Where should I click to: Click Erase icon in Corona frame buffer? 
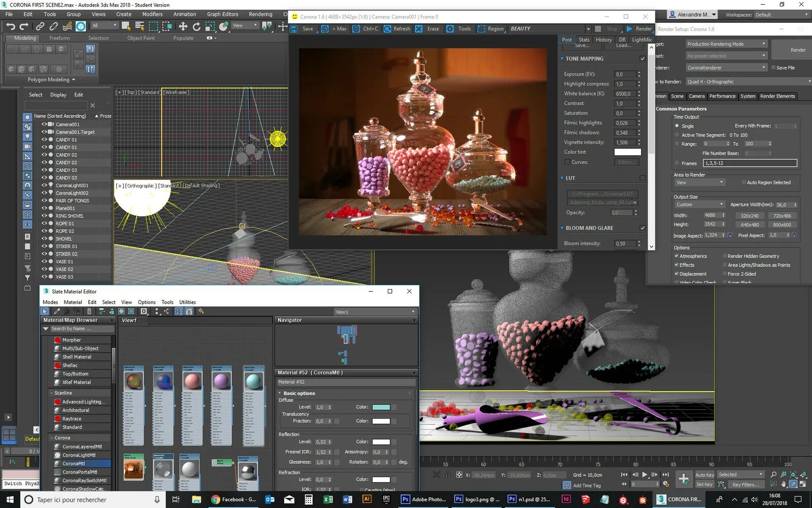pos(419,29)
